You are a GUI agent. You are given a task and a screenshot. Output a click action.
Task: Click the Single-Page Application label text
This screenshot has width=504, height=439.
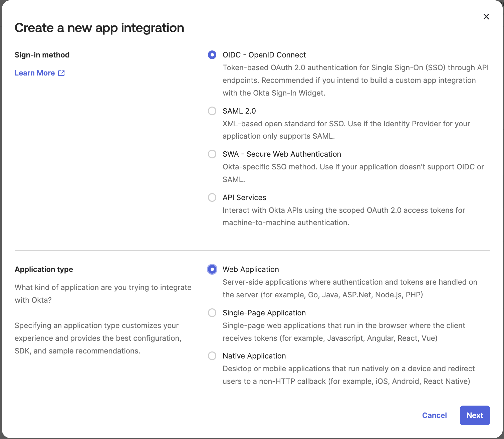click(x=264, y=313)
